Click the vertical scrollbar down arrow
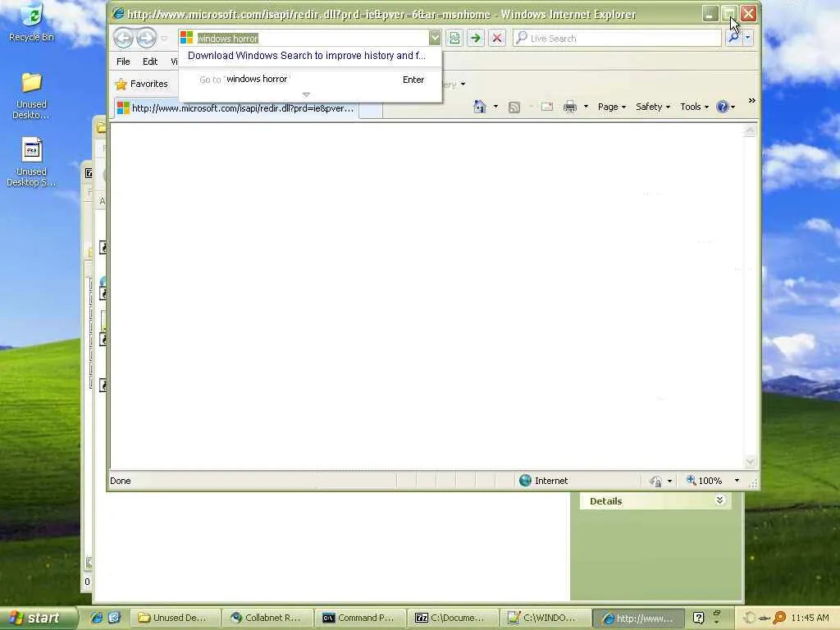Screen dimensions: 840x630 coord(750,461)
